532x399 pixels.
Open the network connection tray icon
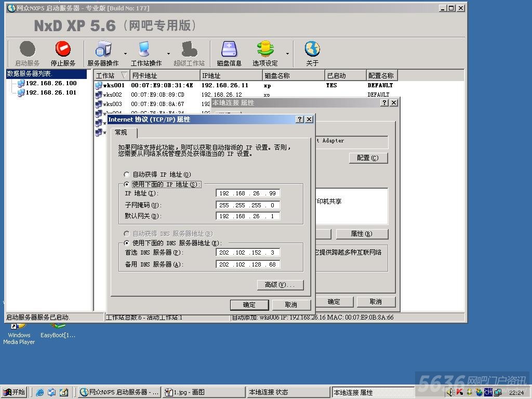pos(498,392)
